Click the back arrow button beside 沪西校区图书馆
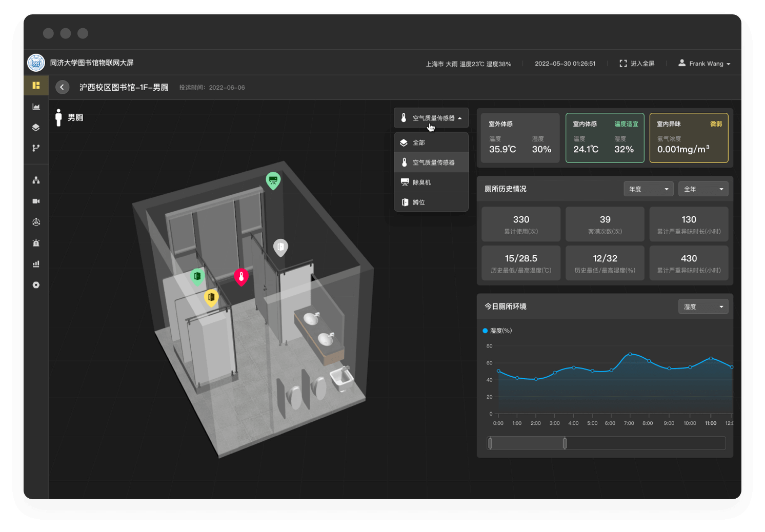The width and height of the screenshot is (765, 532). coord(62,87)
